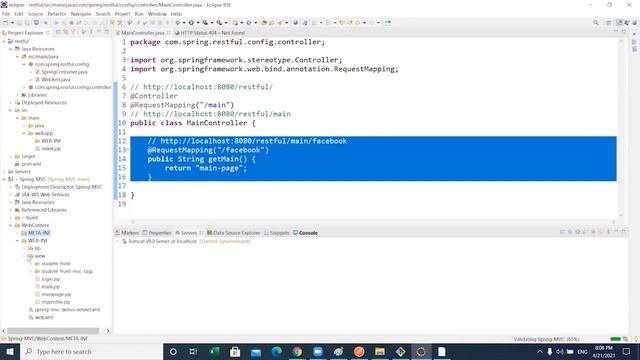Collapse the WebContent folder
Image resolution: width=640 pixels, height=360 pixels.
(11, 225)
